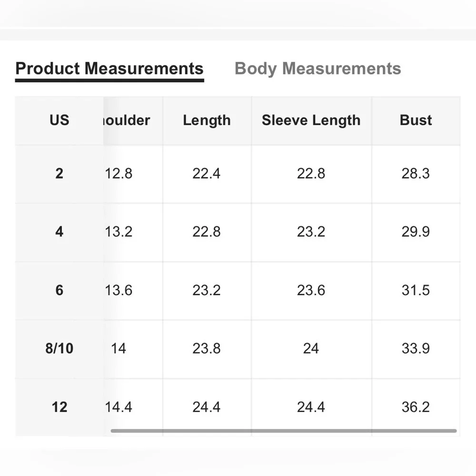Click the 22.4 length cell for size 2
Screen dimensions: 476x476
point(207,174)
